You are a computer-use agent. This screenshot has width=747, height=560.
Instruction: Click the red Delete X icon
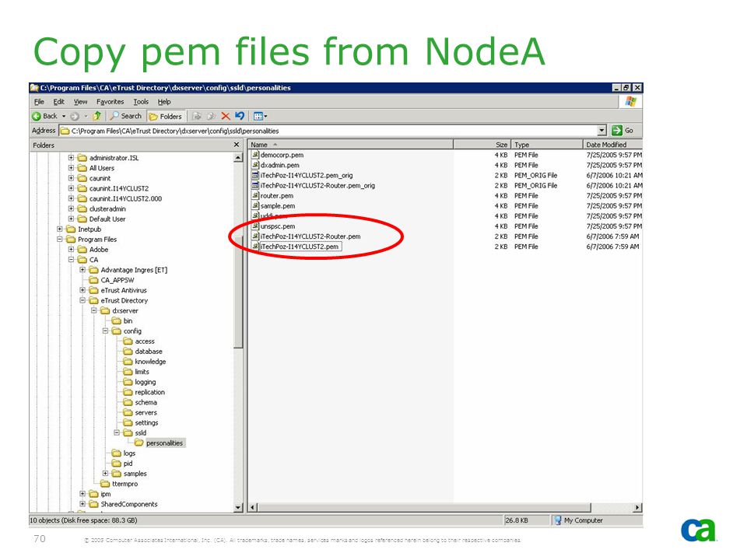tap(226, 116)
